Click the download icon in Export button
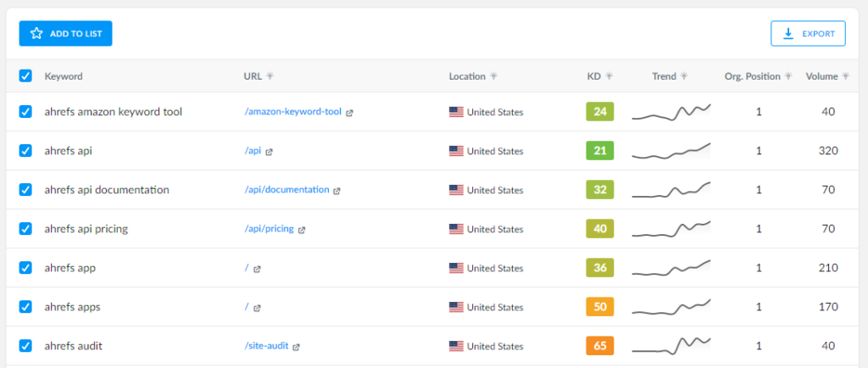Viewport: 868px width, 368px height. tap(788, 34)
